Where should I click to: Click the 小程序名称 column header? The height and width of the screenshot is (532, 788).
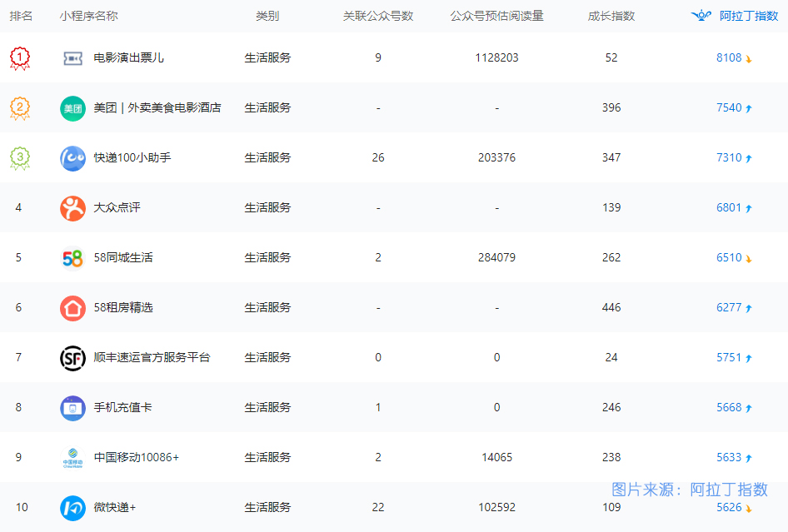(x=88, y=16)
